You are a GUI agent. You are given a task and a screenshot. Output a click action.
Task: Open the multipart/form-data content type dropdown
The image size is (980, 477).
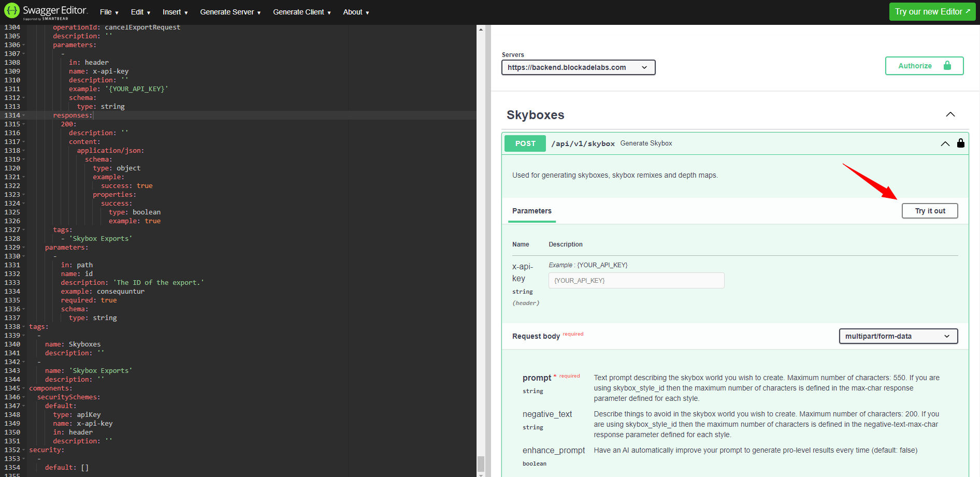coord(898,336)
